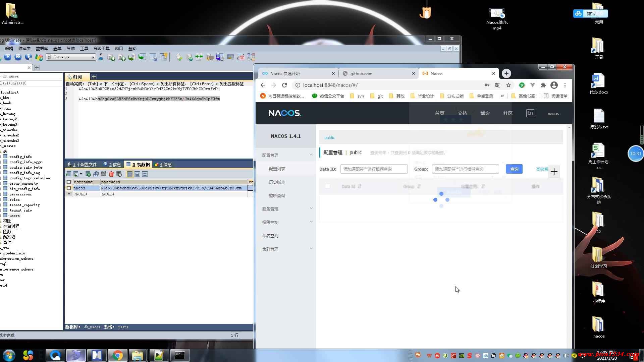Switch results to text view icon

145,174
